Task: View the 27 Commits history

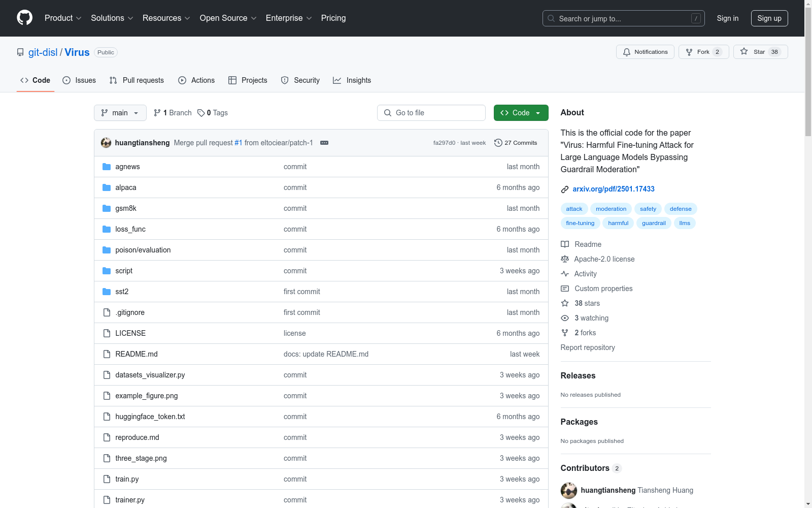Action: pos(516,143)
